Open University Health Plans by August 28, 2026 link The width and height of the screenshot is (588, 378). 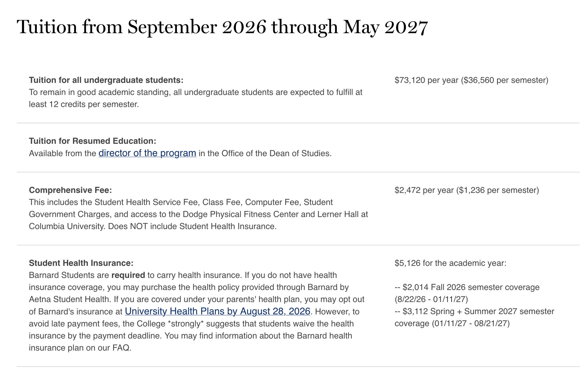pyautogui.click(x=217, y=311)
